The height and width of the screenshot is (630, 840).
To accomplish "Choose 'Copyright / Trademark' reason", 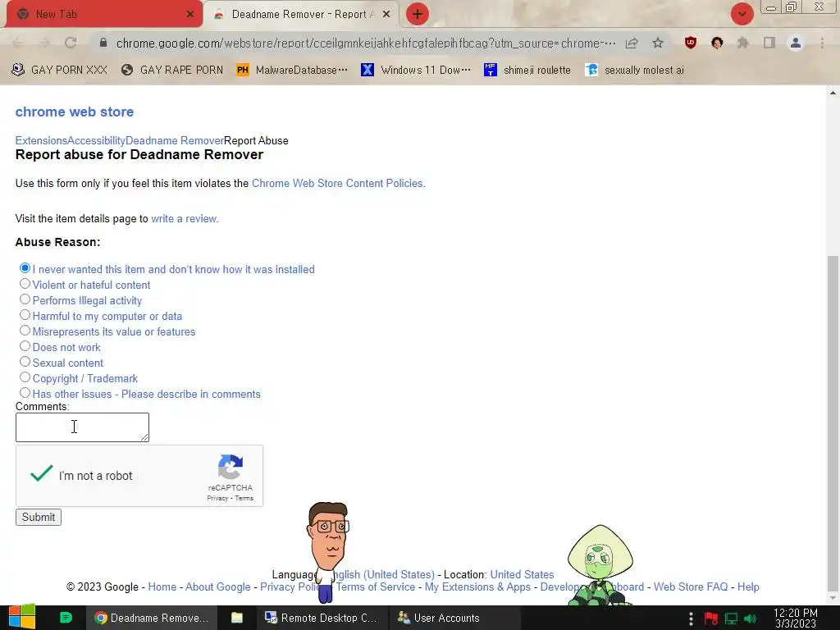I will tap(25, 377).
